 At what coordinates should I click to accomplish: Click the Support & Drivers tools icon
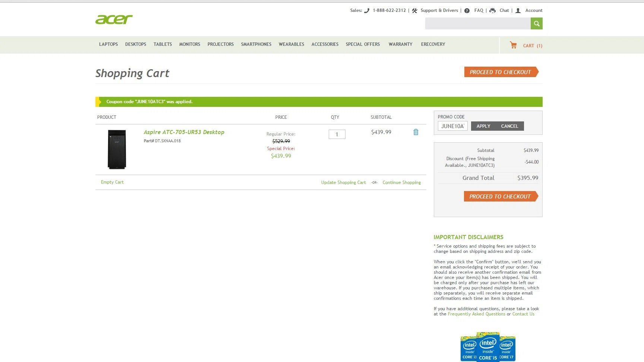[x=414, y=11]
